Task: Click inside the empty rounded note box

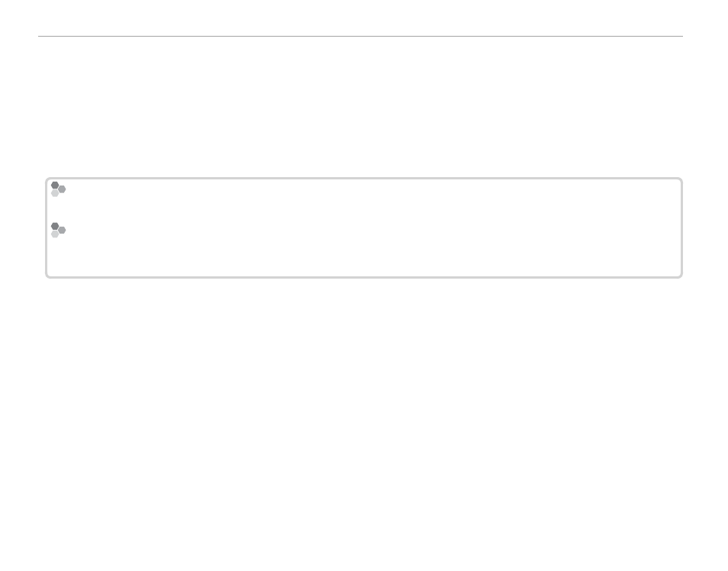Action: coord(363,227)
